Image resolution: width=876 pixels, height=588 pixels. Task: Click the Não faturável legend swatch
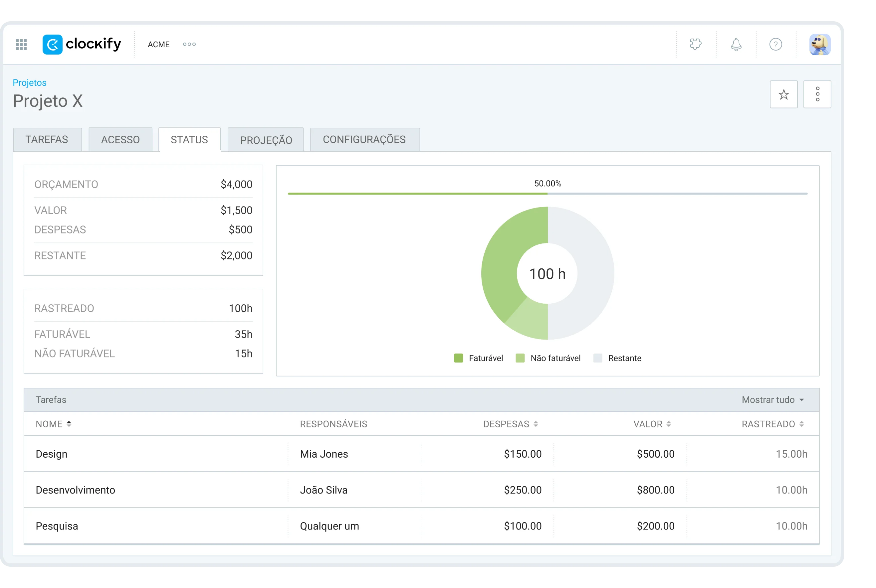click(x=520, y=358)
